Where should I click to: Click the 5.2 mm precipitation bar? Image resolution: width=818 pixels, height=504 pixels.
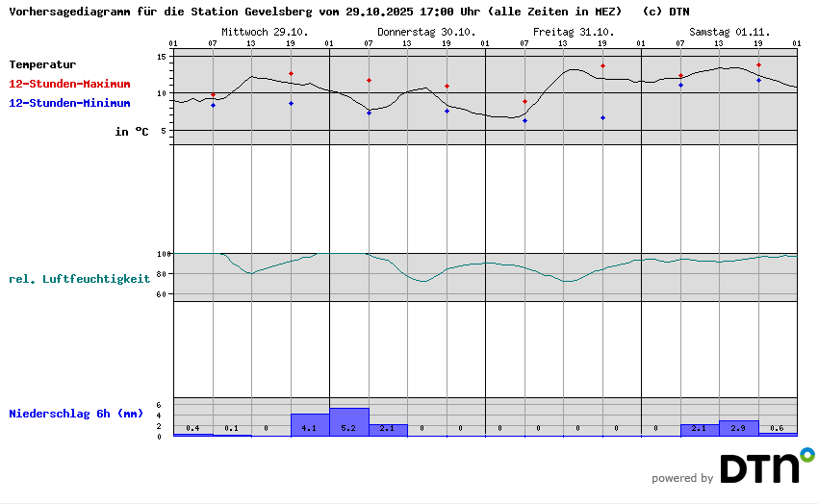348,422
